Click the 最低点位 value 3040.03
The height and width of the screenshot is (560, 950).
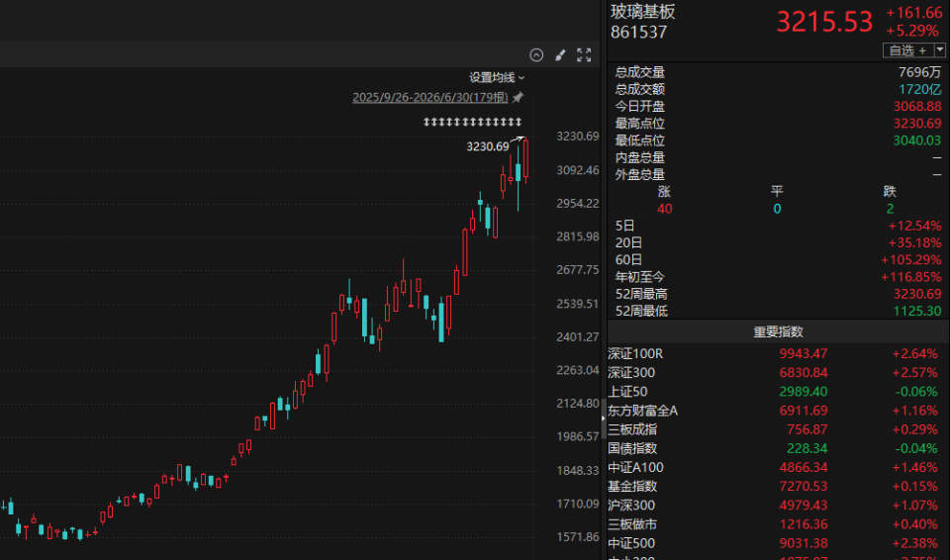[x=917, y=140]
